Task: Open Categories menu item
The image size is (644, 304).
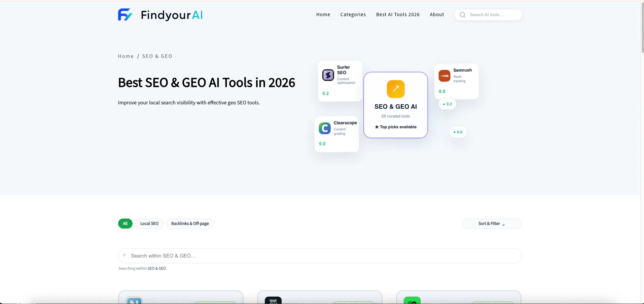Action: [x=353, y=14]
